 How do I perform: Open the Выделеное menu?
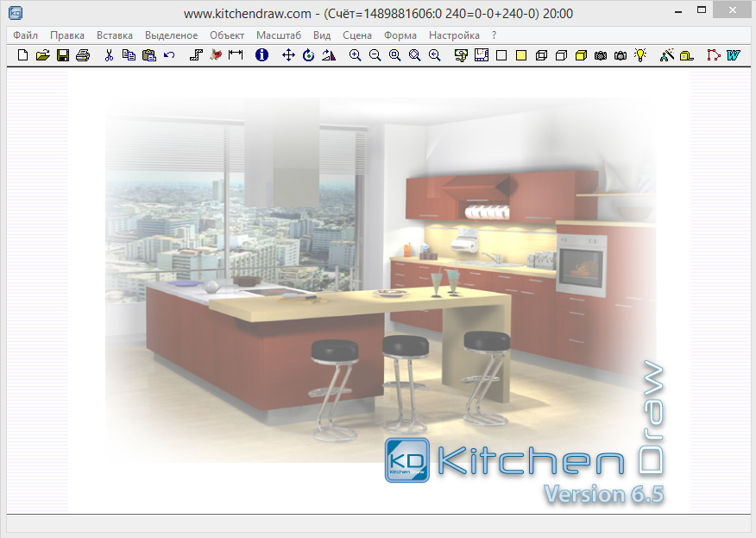click(172, 35)
